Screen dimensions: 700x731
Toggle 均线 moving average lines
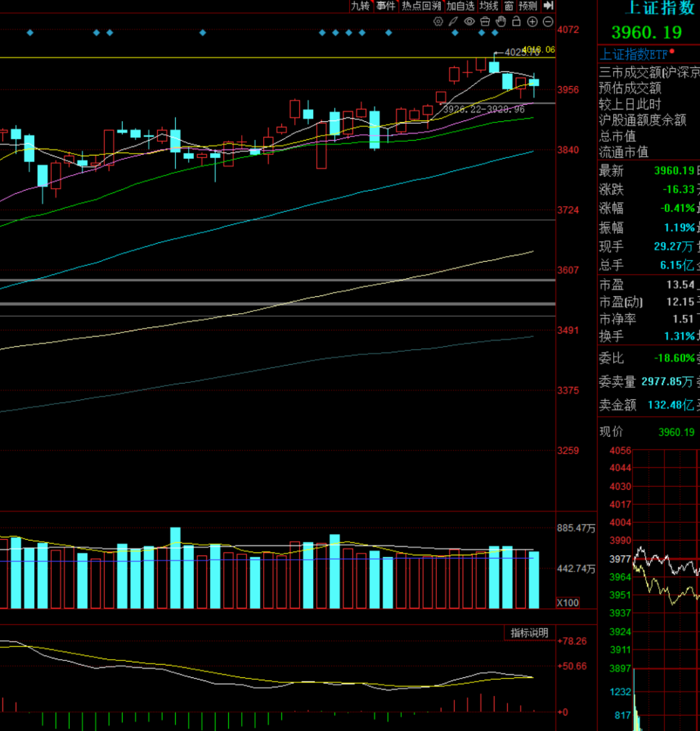(489, 6)
